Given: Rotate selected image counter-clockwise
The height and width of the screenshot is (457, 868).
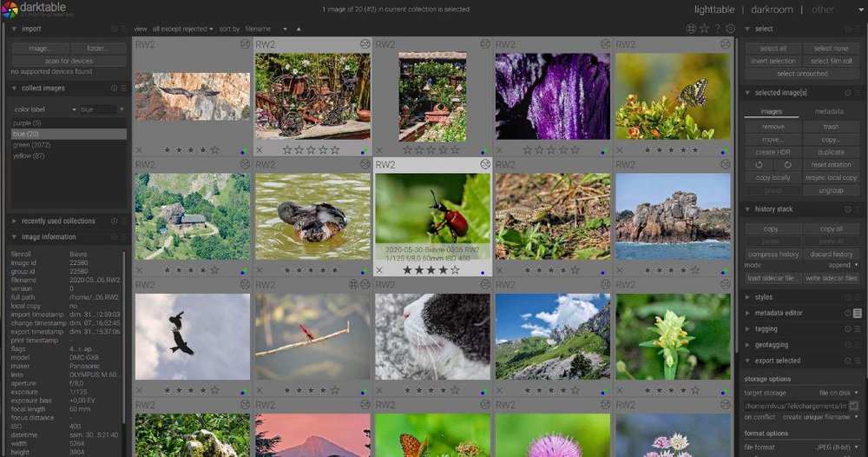Looking at the screenshot, I should (759, 164).
